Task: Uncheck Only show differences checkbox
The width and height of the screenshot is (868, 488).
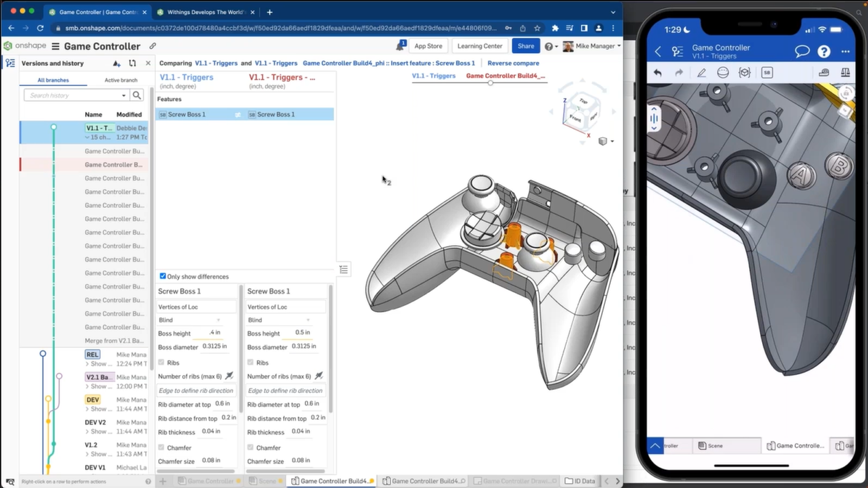Action: (163, 276)
